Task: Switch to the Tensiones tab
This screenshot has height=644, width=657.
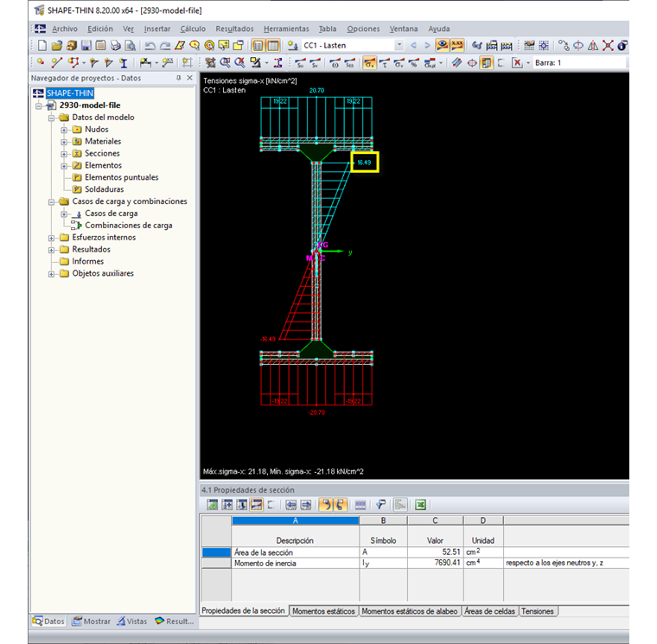Action: pyautogui.click(x=538, y=611)
